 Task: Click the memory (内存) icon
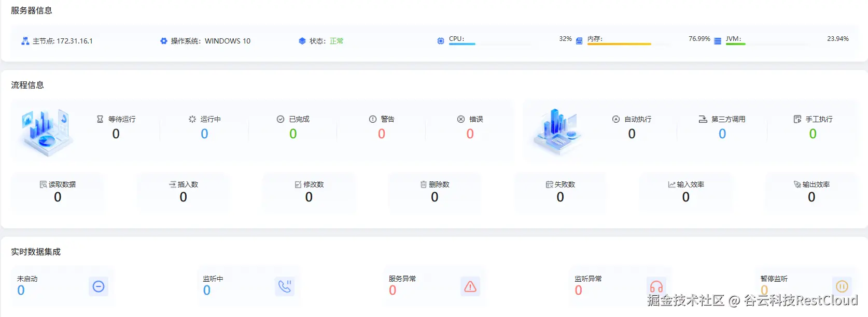click(x=579, y=41)
